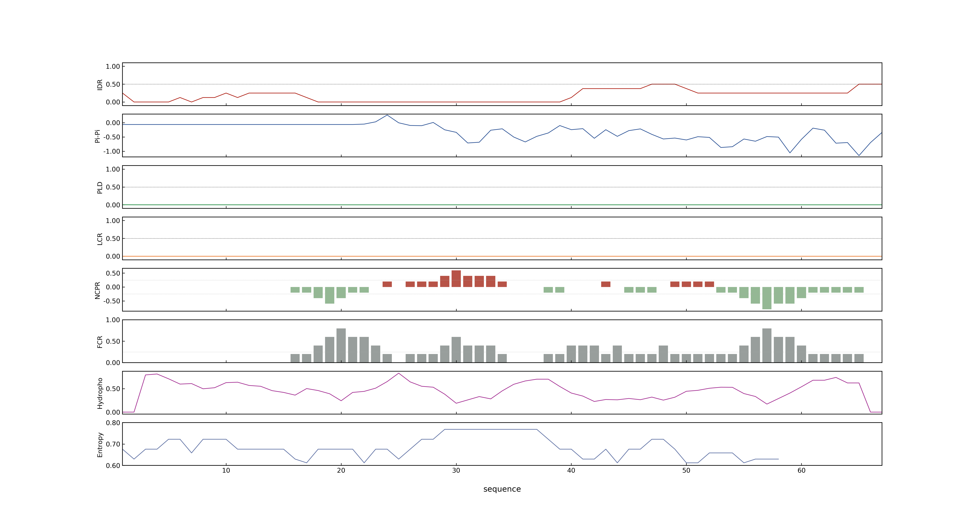Viewport: 980px width, 523px height.
Task: Click the 0.80 tick of Entropy axis
Action: coord(113,423)
